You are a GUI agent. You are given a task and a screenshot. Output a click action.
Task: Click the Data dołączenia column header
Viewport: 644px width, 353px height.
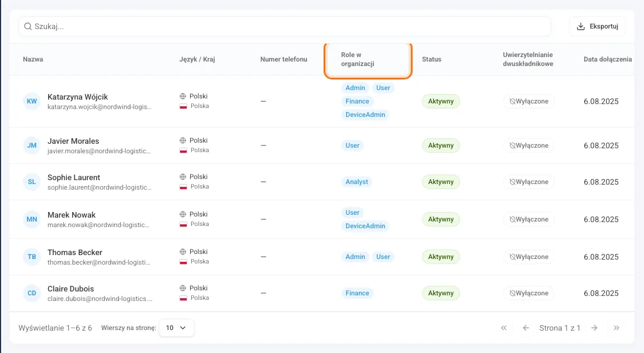pyautogui.click(x=608, y=59)
